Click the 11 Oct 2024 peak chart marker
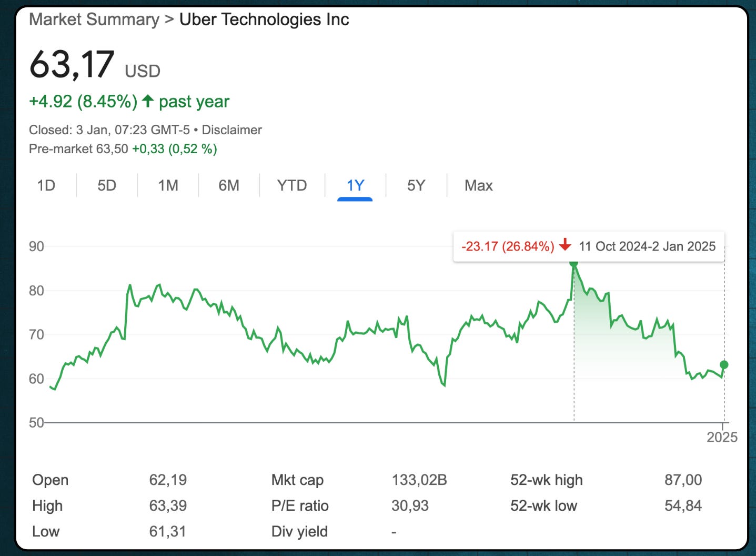Viewport: 756px width, 556px height. 573,263
